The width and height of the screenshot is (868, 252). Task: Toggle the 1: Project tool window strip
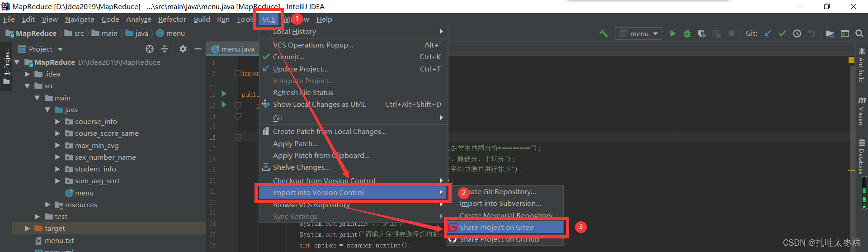coord(6,66)
